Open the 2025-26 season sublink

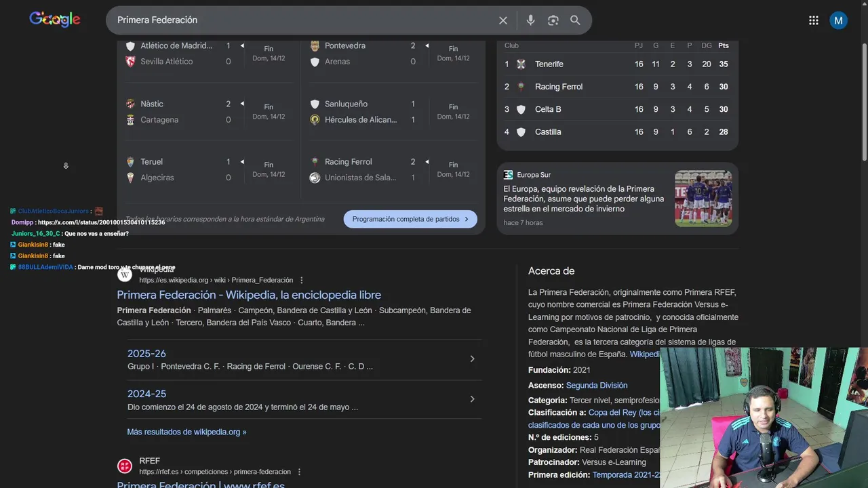tap(146, 354)
